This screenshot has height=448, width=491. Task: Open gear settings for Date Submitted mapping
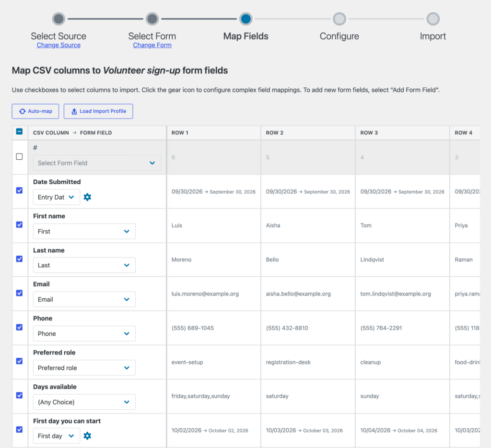tap(87, 197)
